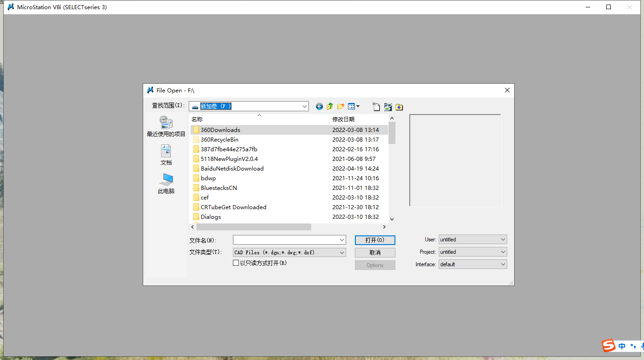644x360 pixels.
Task: Open 此电脑 in the places sidebar
Action: (166, 183)
